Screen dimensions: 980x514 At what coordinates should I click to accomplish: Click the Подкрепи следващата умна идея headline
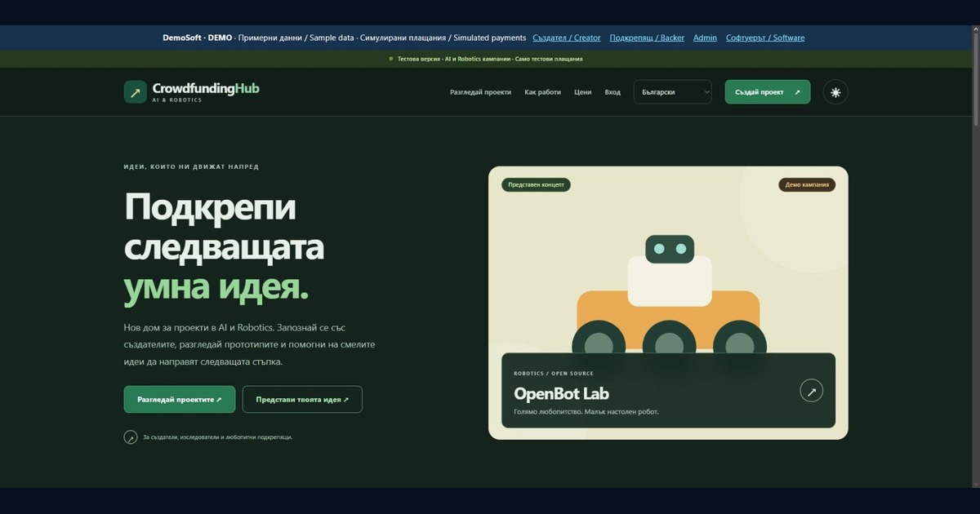[224, 247]
